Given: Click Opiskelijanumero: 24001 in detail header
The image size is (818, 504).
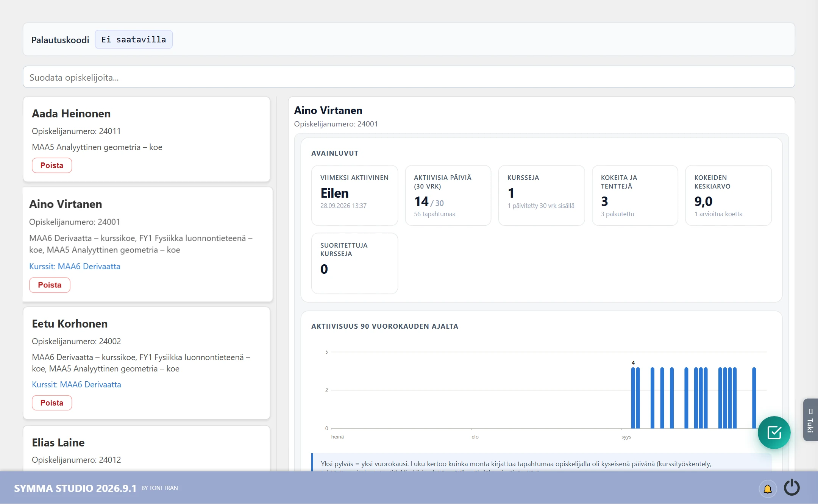Looking at the screenshot, I should [336, 124].
